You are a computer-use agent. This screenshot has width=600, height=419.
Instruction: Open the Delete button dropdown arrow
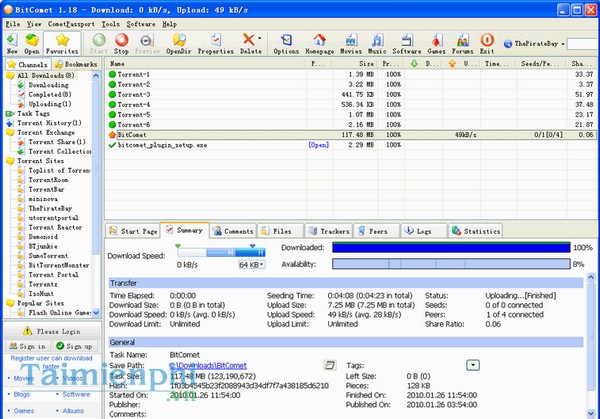pyautogui.click(x=259, y=38)
